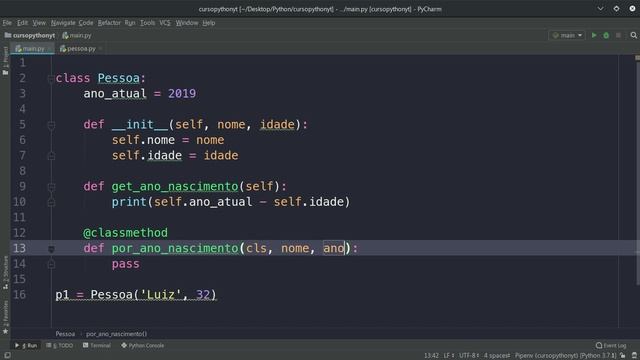640x360 pixels.
Task: Run the main configuration with green play
Action: click(x=594, y=36)
